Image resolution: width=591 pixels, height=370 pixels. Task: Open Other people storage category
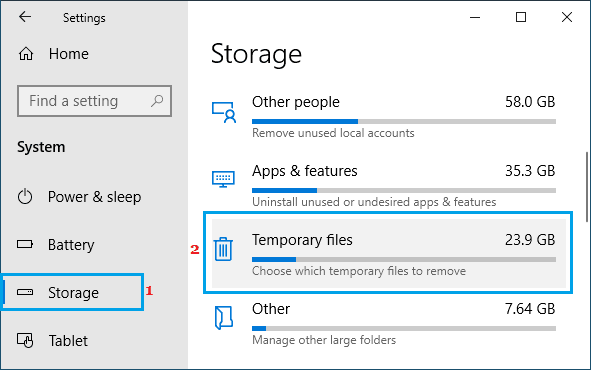click(x=384, y=117)
